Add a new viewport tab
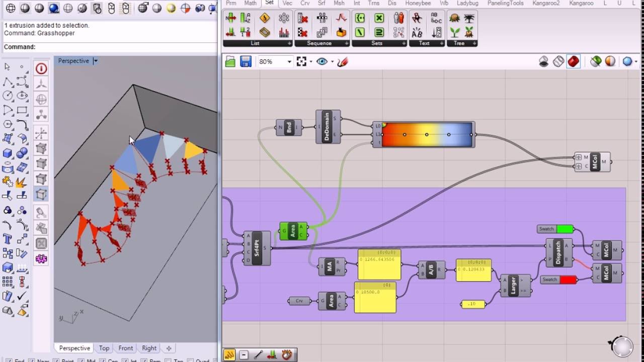The height and width of the screenshot is (362, 644). tap(169, 348)
